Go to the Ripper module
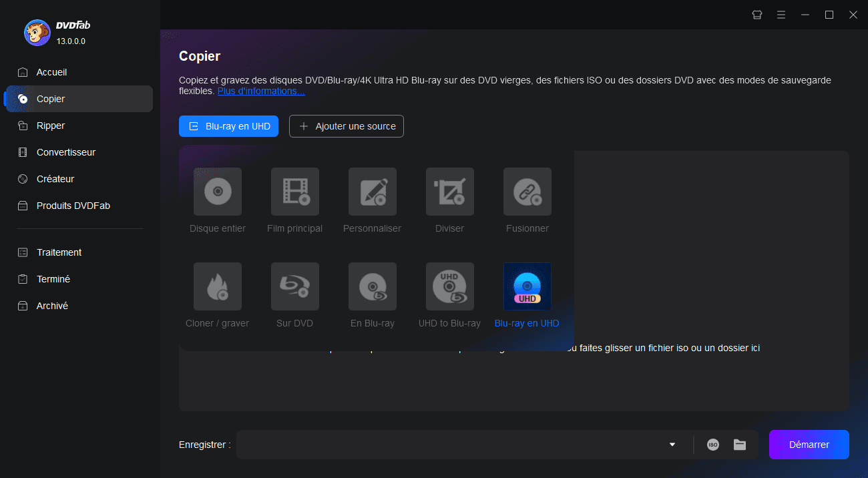 pyautogui.click(x=79, y=126)
